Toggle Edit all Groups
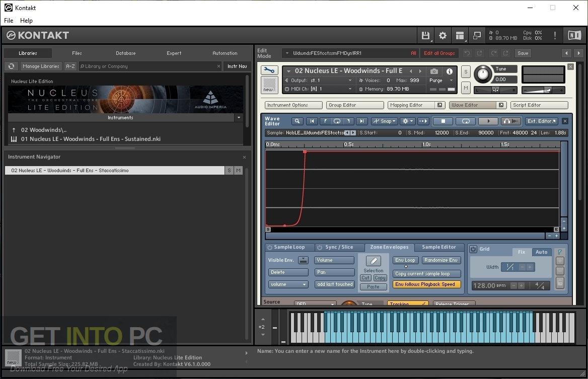Image resolution: width=588 pixels, height=379 pixels. (x=439, y=53)
